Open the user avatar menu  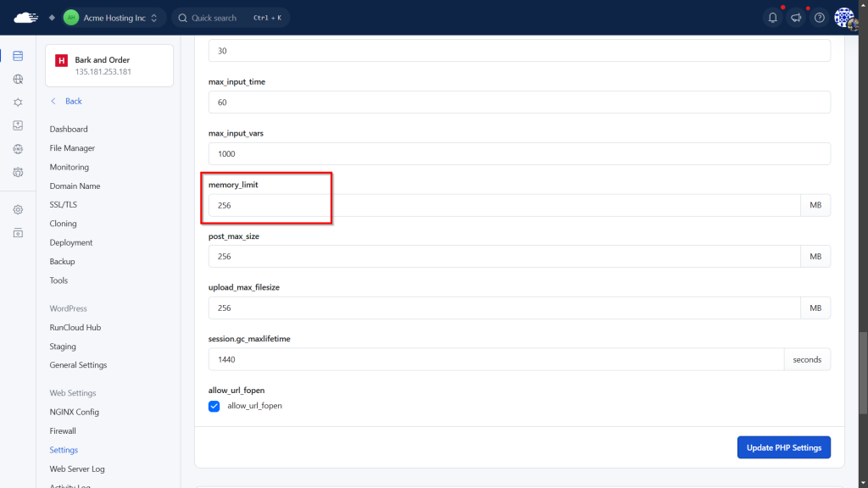845,18
